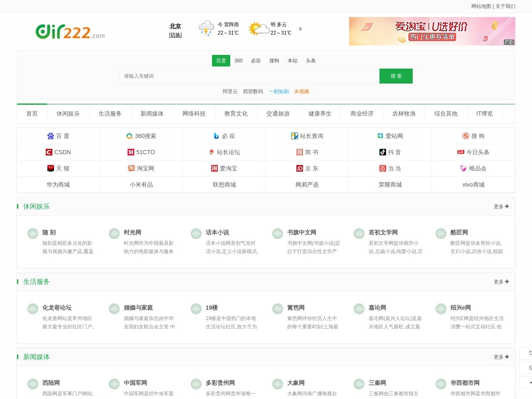Click the Sogou 搜狗 icon
This screenshot has height=399, width=532.
[x=466, y=136]
